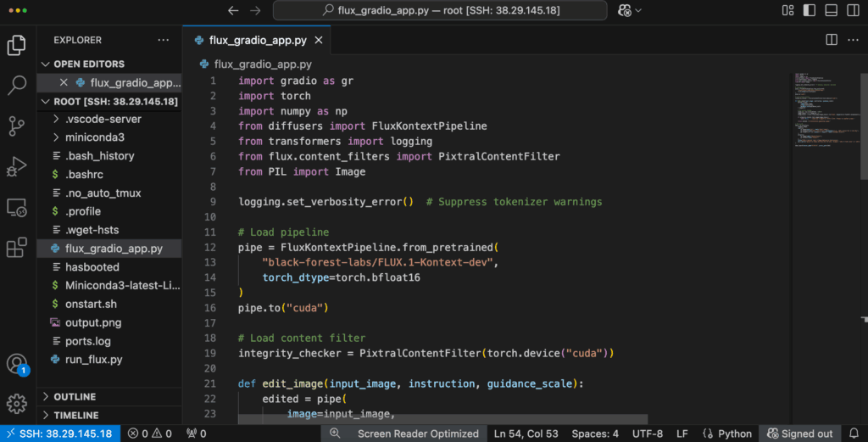Collapse the Open Editors section

tap(109, 64)
